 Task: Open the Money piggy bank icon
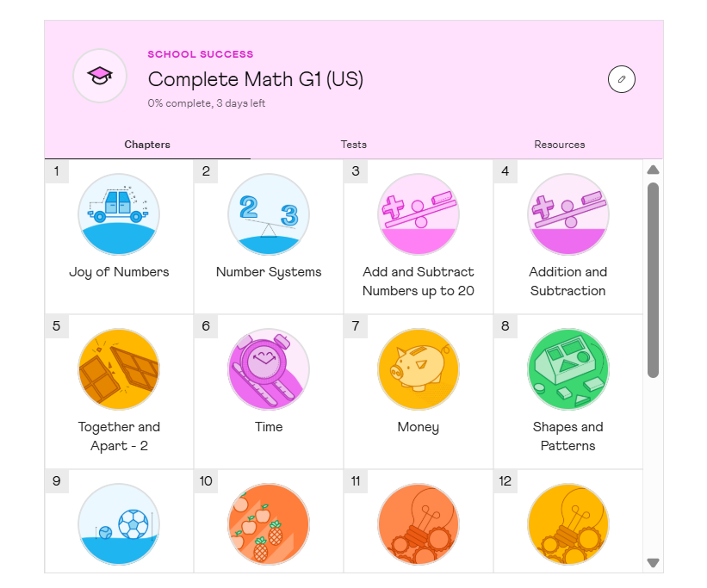419,369
